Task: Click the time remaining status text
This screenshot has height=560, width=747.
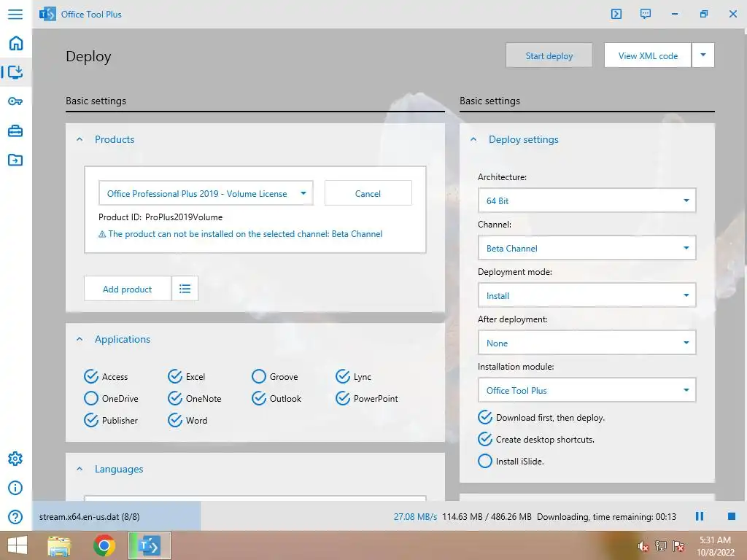Action: click(606, 517)
